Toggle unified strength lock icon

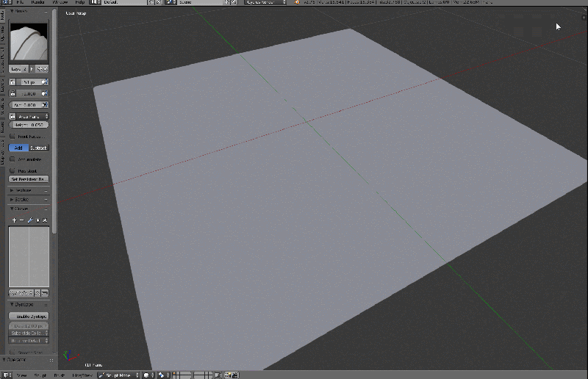[12, 93]
